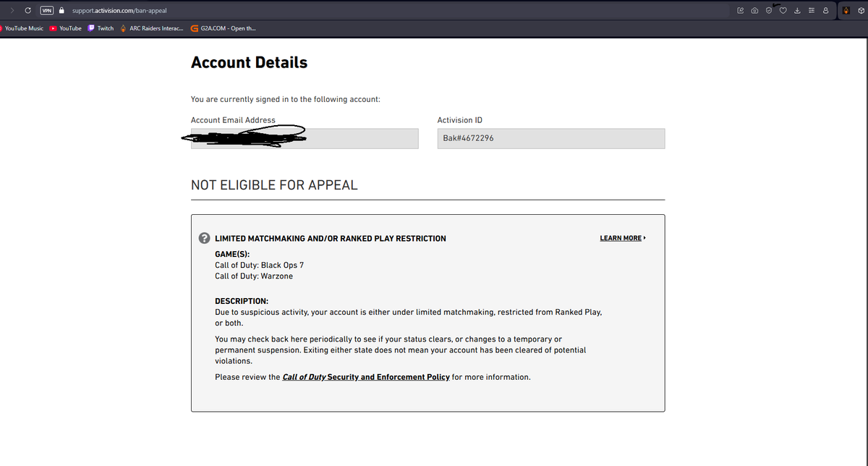This screenshot has height=466, width=868.
Task: Click the LIMITED MATCHMAKING AND/OR RANKED PLAY RESTRICTION title
Action: 331,238
